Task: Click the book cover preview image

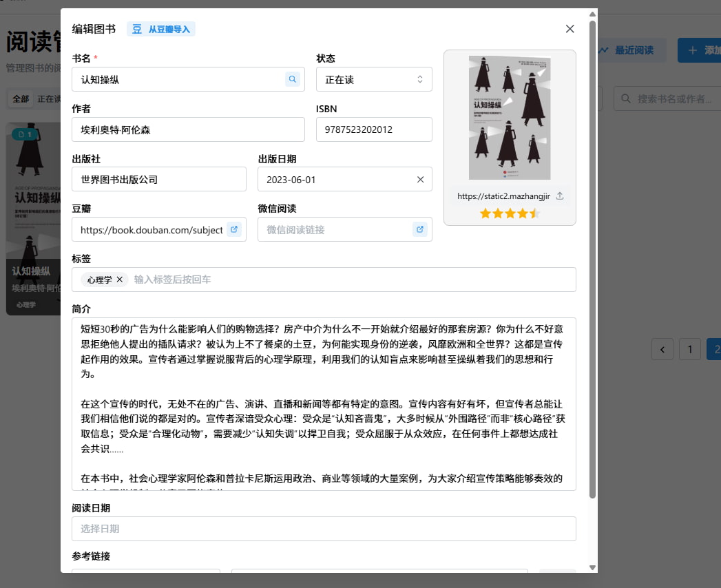Action: (x=510, y=118)
